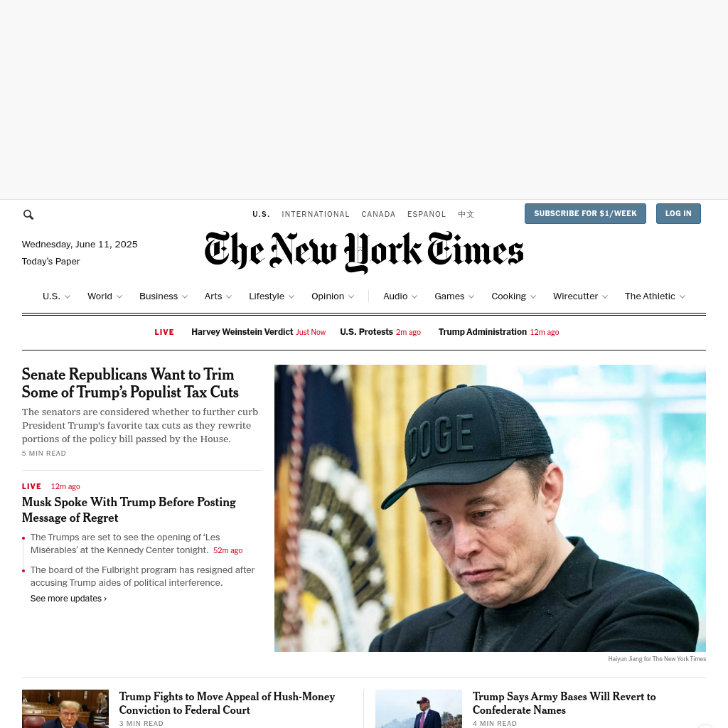Open the Trump courtroom thumbnail image
728x728 pixels.
[65, 709]
